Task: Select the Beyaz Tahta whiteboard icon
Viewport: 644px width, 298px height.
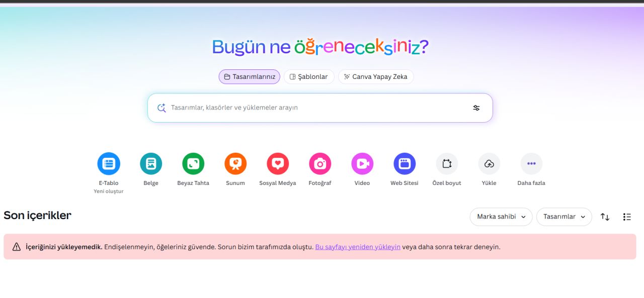Action: 193,164
